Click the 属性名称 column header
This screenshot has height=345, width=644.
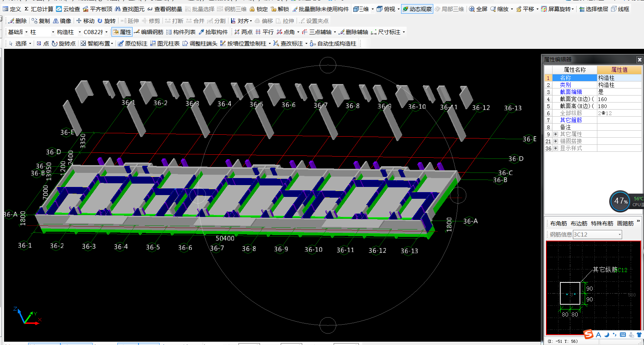[x=575, y=70]
